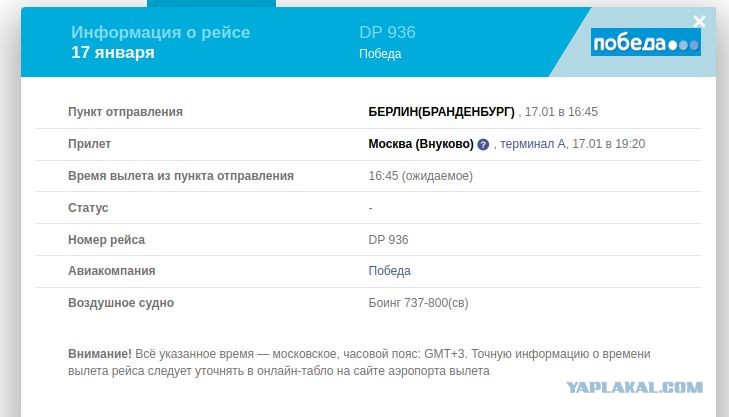Click the Пункт отправления row label
Image resolution: width=729 pixels, height=417 pixels.
tap(125, 112)
